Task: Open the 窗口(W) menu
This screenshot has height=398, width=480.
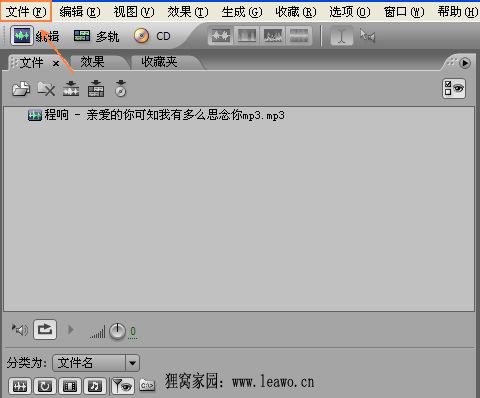Action: click(404, 12)
